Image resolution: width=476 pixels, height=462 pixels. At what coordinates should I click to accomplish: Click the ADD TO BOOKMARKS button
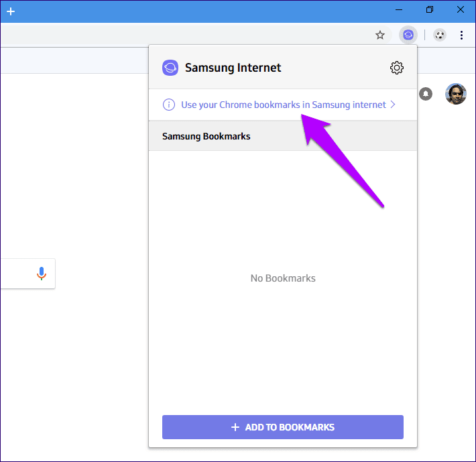click(283, 426)
